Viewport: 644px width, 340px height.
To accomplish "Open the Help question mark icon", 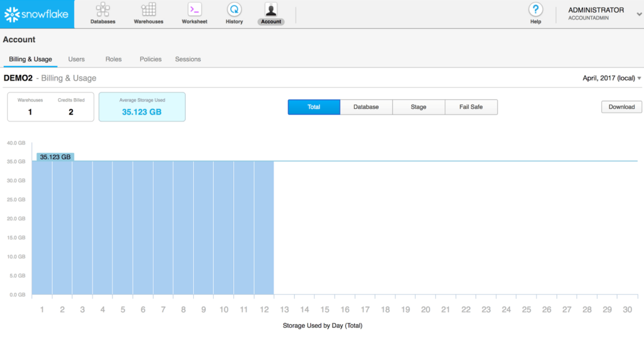I will (x=535, y=10).
